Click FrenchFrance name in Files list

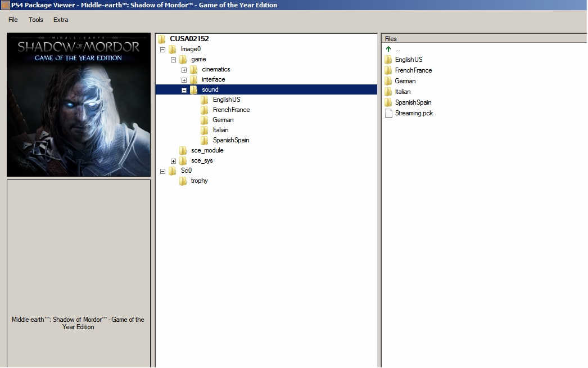coord(413,70)
